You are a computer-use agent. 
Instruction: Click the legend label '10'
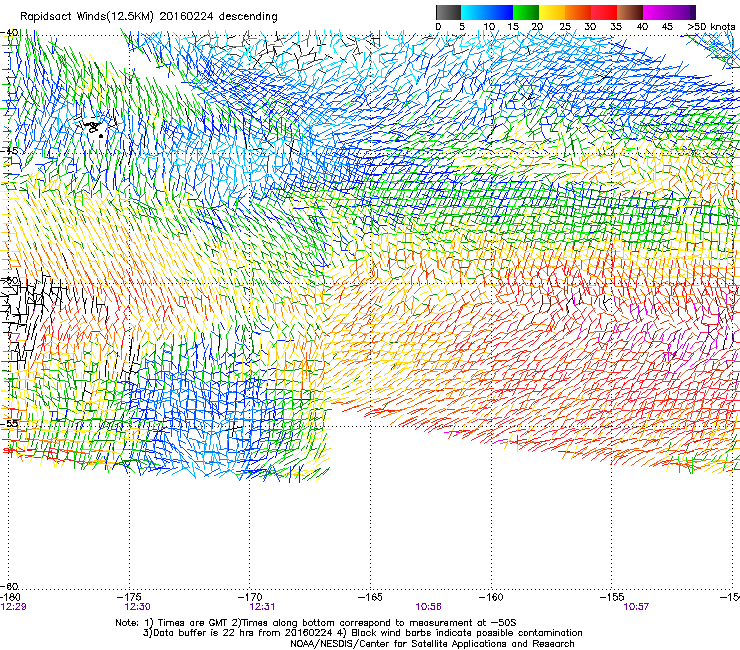[489, 27]
